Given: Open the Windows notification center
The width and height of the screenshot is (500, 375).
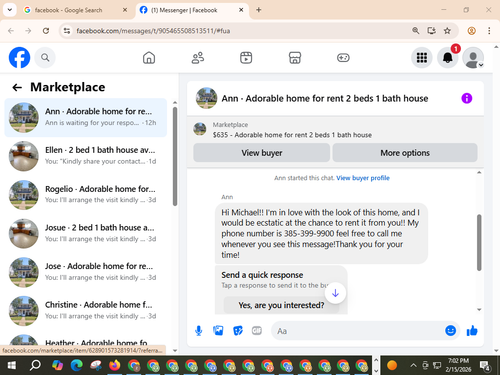Looking at the screenshot, I should tap(485, 366).
